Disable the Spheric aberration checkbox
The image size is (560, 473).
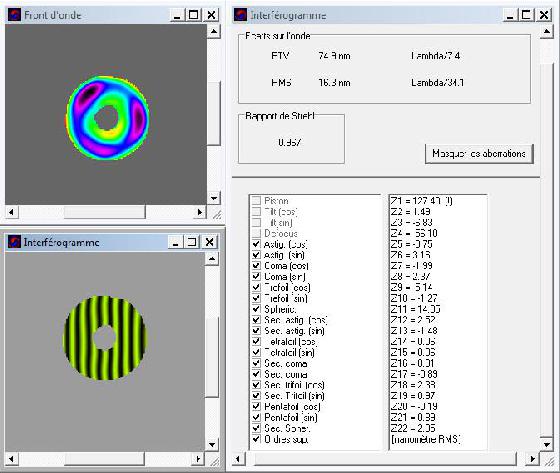pos(256,309)
